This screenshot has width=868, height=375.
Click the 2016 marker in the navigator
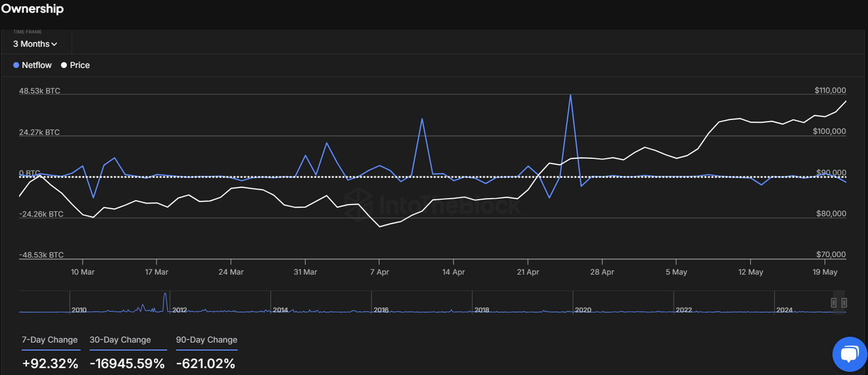click(x=381, y=310)
